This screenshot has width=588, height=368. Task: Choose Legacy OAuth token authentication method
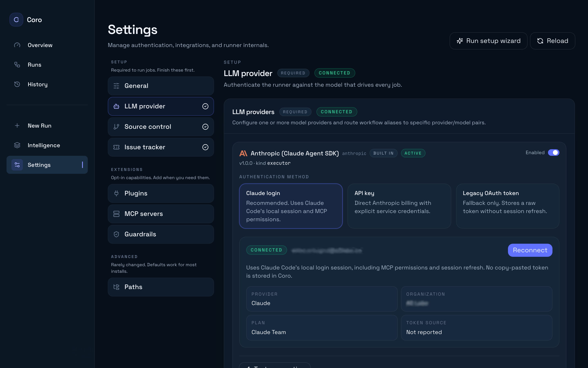click(508, 206)
